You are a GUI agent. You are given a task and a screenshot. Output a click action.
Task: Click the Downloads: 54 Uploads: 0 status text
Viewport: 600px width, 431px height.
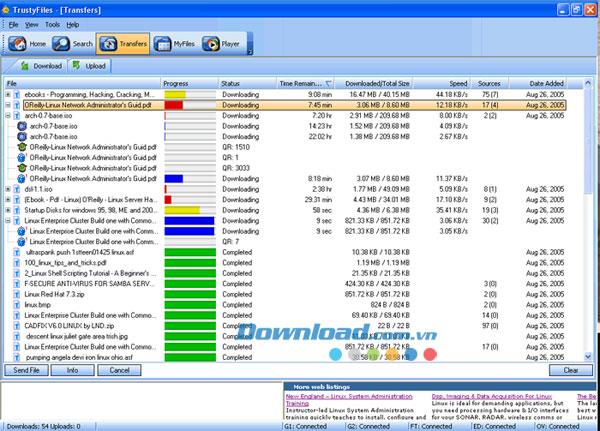click(x=44, y=426)
